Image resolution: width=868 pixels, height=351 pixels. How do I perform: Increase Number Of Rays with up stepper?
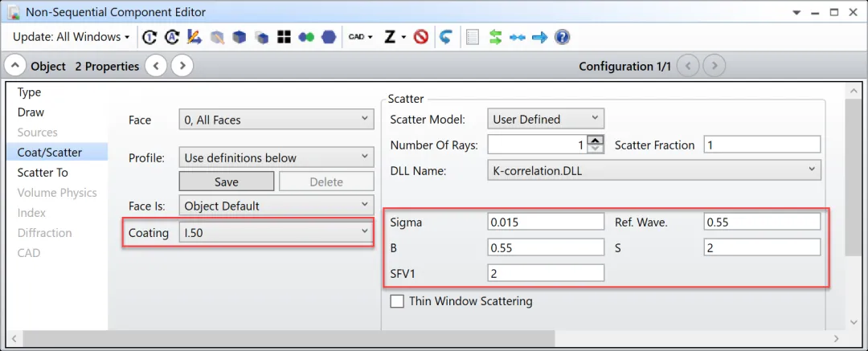tap(596, 141)
